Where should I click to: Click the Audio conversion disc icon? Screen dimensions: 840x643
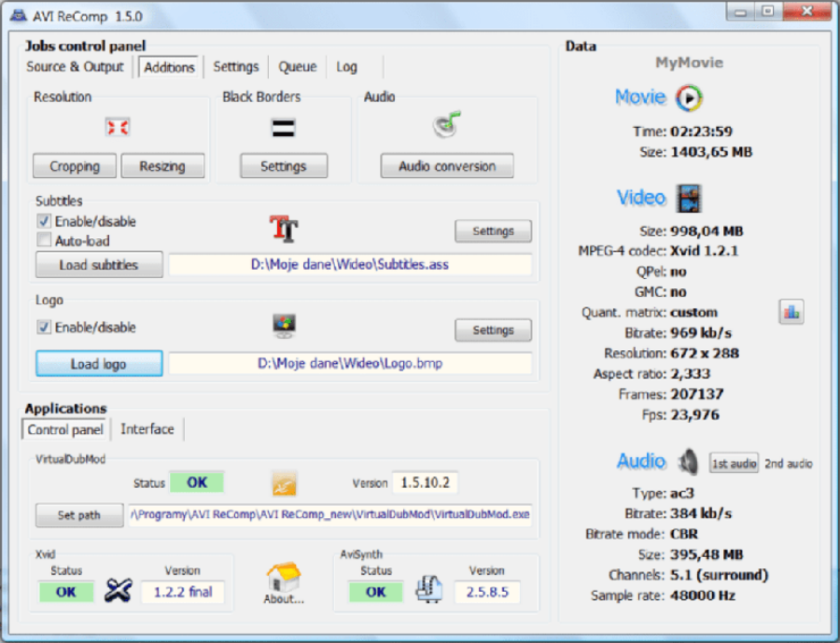[447, 125]
